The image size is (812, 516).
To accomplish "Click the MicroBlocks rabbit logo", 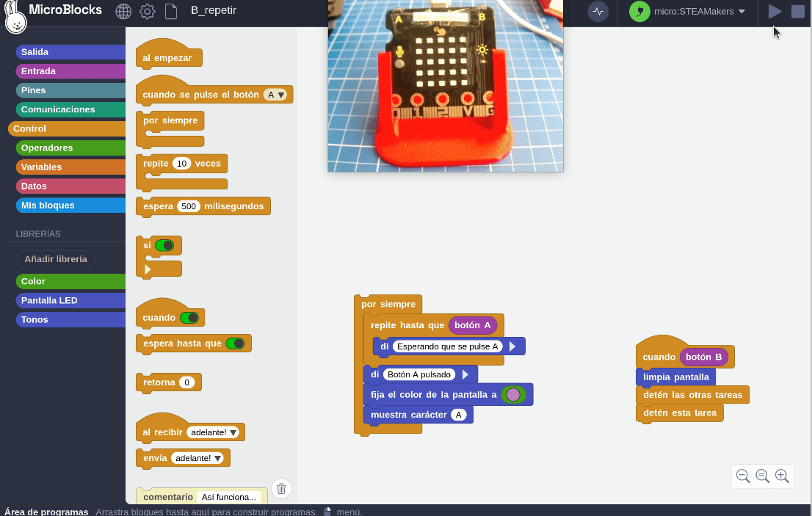I will click(15, 18).
